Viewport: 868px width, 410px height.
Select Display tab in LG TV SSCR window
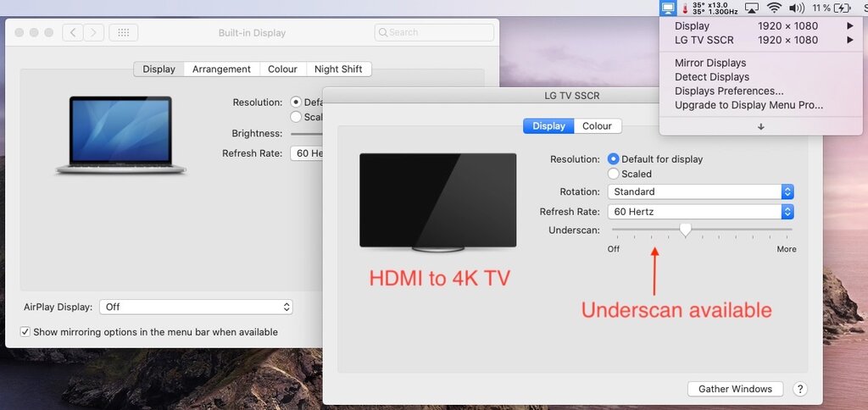pyautogui.click(x=548, y=126)
